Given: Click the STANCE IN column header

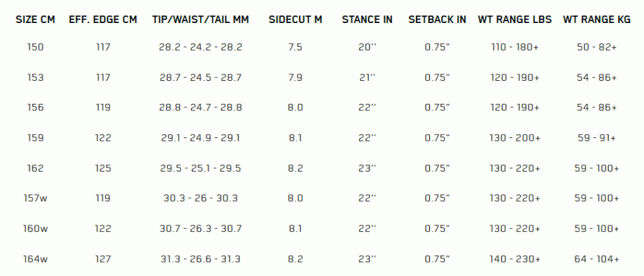Looking at the screenshot, I should (x=367, y=20).
